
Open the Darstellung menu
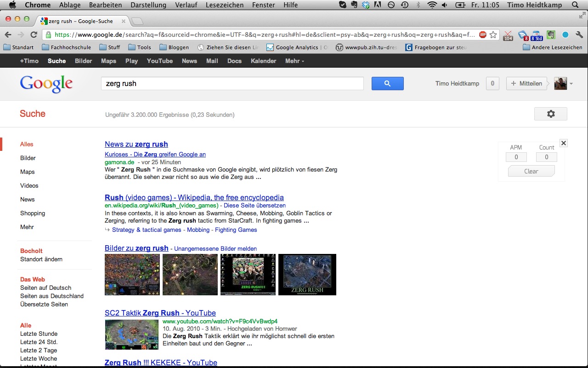148,5
